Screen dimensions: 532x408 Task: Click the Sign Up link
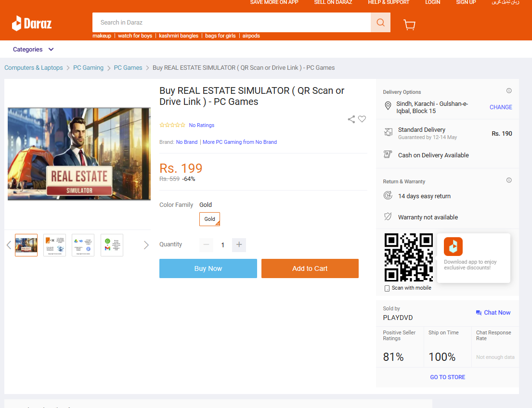[x=466, y=2]
